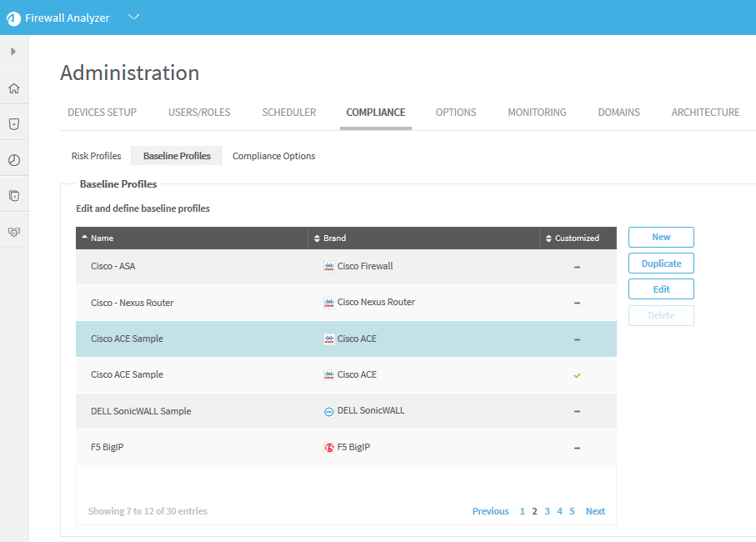Sort table by Name column

coord(102,238)
